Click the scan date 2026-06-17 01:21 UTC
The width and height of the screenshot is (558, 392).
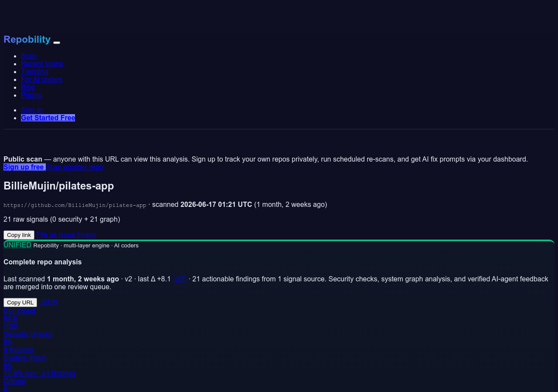coord(216,204)
